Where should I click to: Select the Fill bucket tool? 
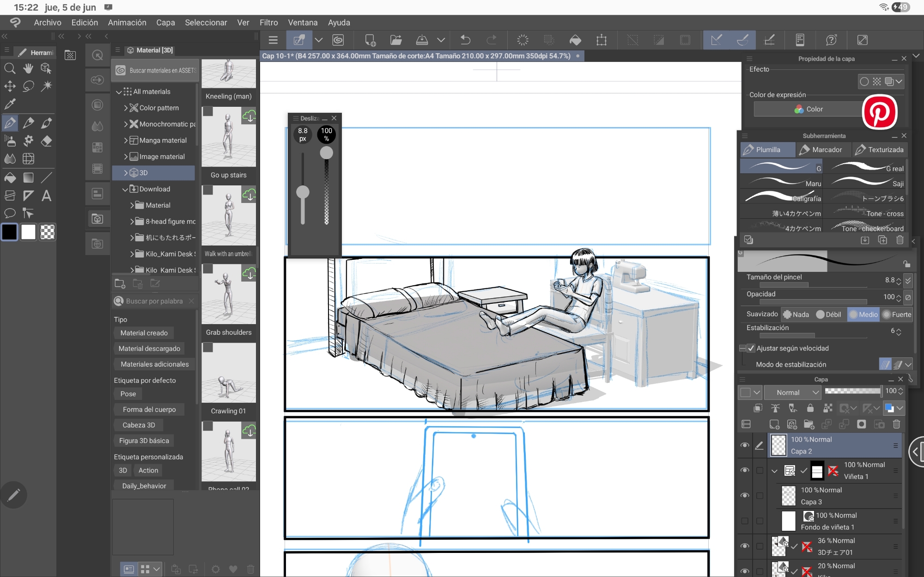pos(10,178)
